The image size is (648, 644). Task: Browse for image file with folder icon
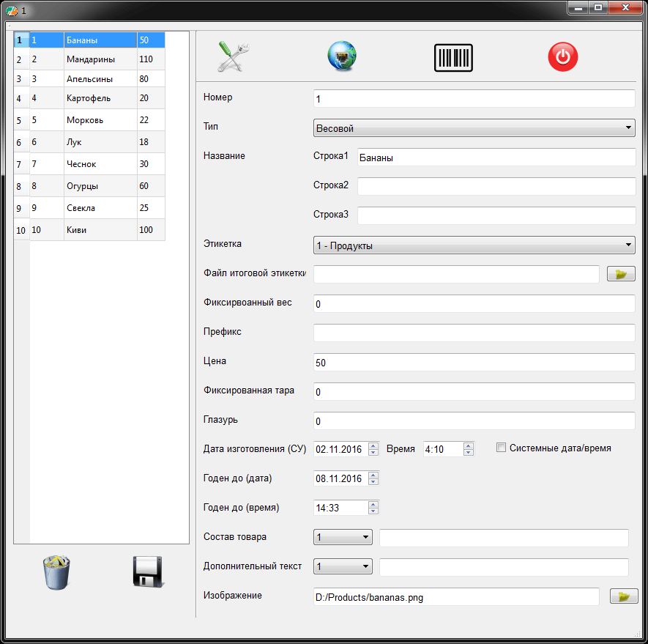624,596
